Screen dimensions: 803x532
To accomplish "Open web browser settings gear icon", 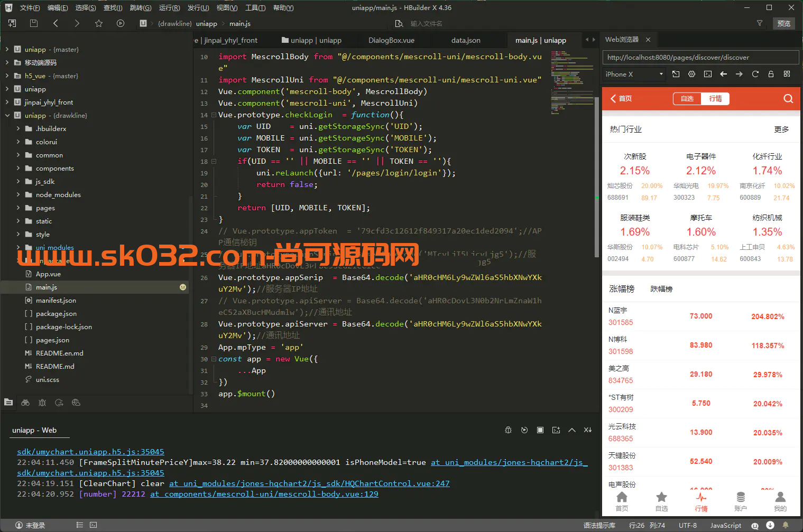I will pyautogui.click(x=691, y=74).
